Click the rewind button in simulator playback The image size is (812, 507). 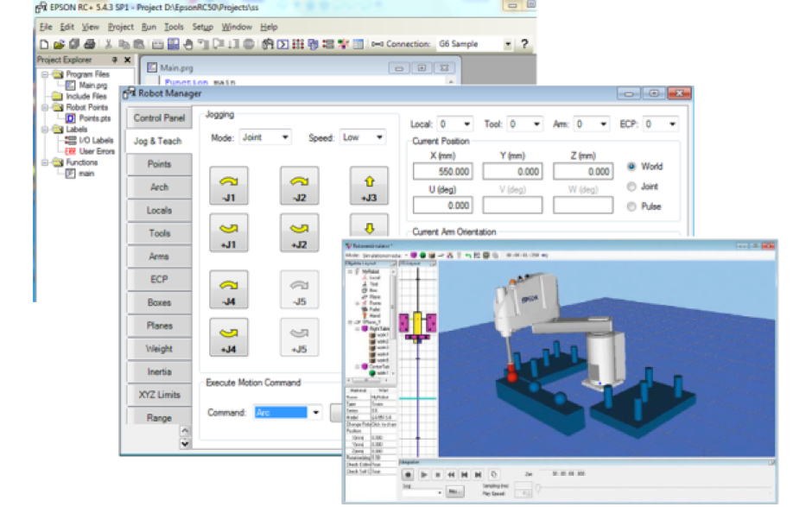coord(451,474)
